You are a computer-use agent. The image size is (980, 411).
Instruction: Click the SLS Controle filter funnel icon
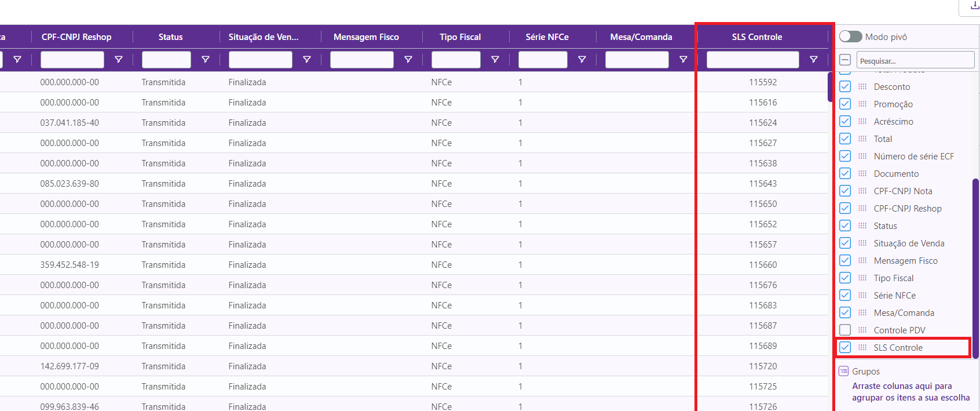[x=814, y=60]
